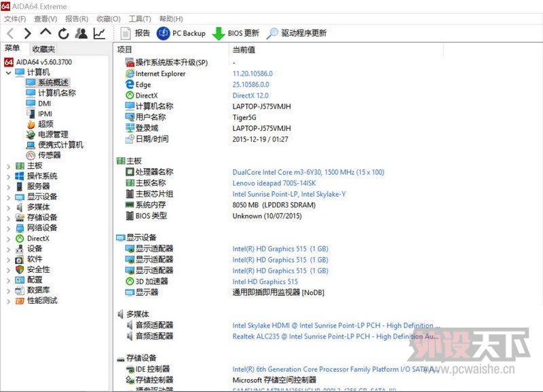
Task: Expand the DirectX node in the left tree
Action: click(9, 239)
